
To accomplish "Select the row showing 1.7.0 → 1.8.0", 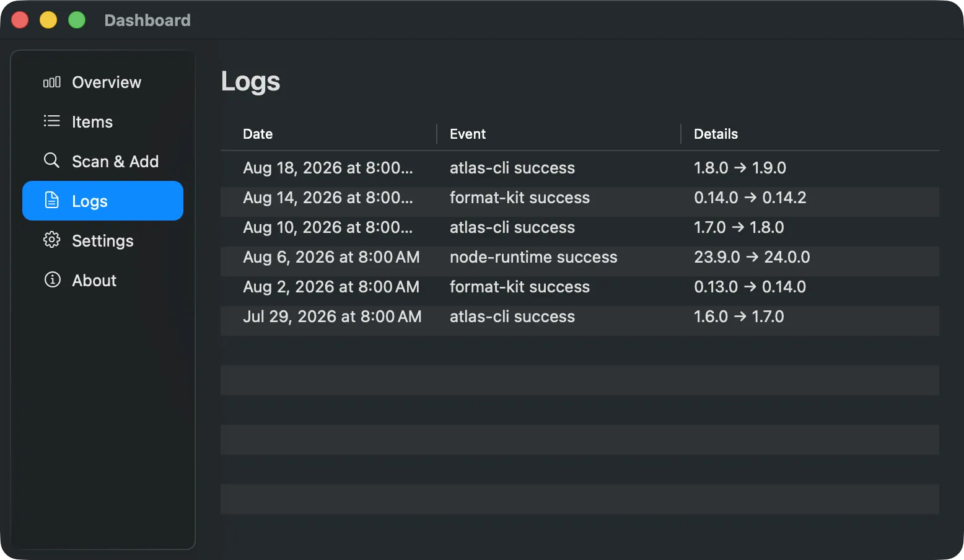I will click(580, 227).
